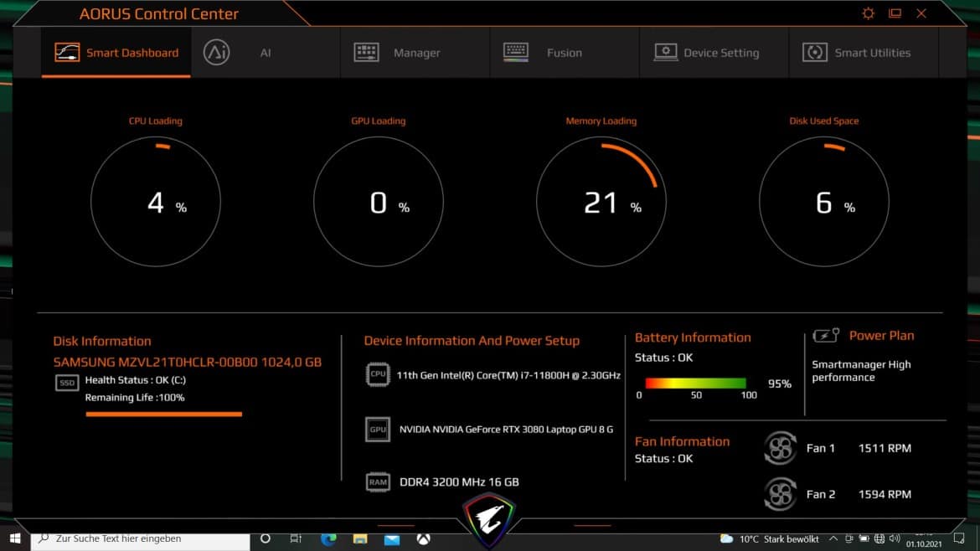Viewport: 980px width, 551px height.
Task: Click the Smartmanager High performance power plan
Action: click(861, 371)
